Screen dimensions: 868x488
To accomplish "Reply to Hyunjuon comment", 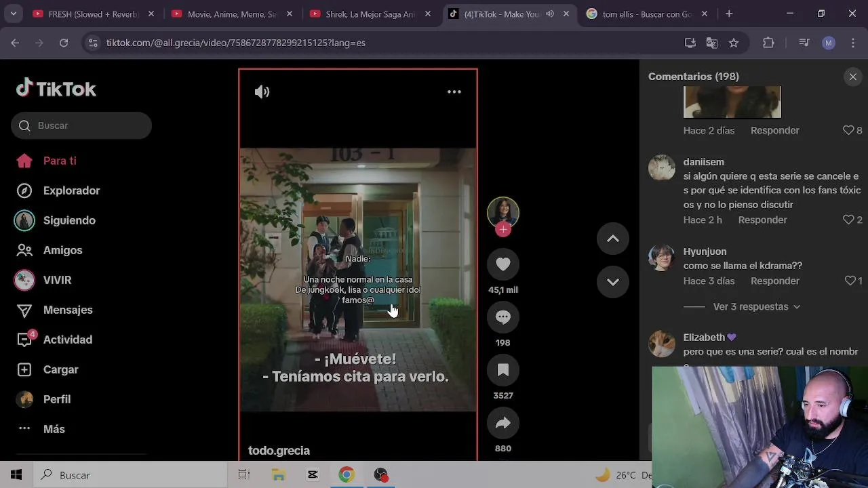I will tap(775, 281).
